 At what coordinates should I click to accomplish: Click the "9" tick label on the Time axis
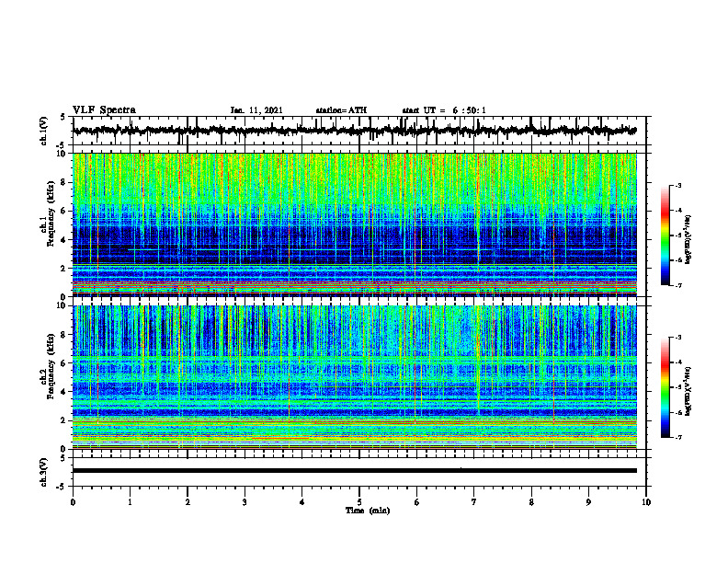(x=588, y=502)
